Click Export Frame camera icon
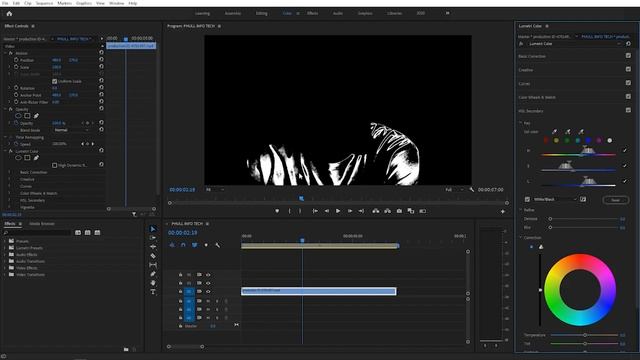Screen dimensions: 640x360 point(399,211)
